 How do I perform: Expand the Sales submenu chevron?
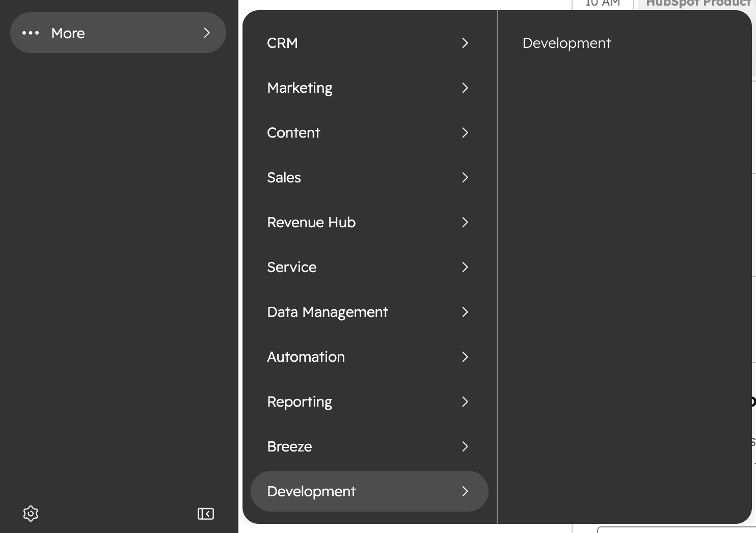tap(465, 177)
